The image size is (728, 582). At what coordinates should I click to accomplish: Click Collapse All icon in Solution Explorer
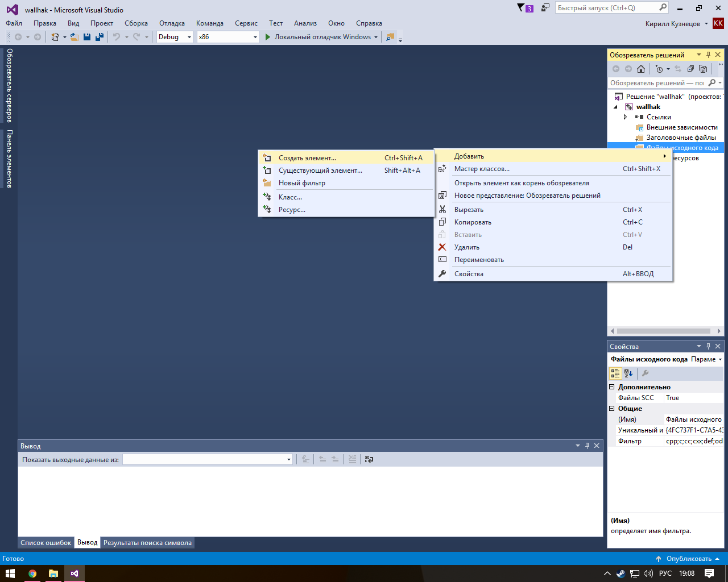pos(690,69)
